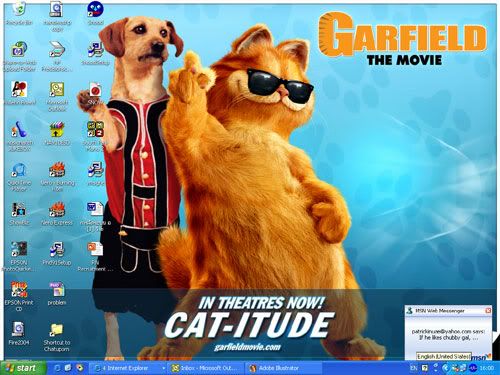
Task: Open the Recycle Bin desktop icon
Action: coord(19,9)
